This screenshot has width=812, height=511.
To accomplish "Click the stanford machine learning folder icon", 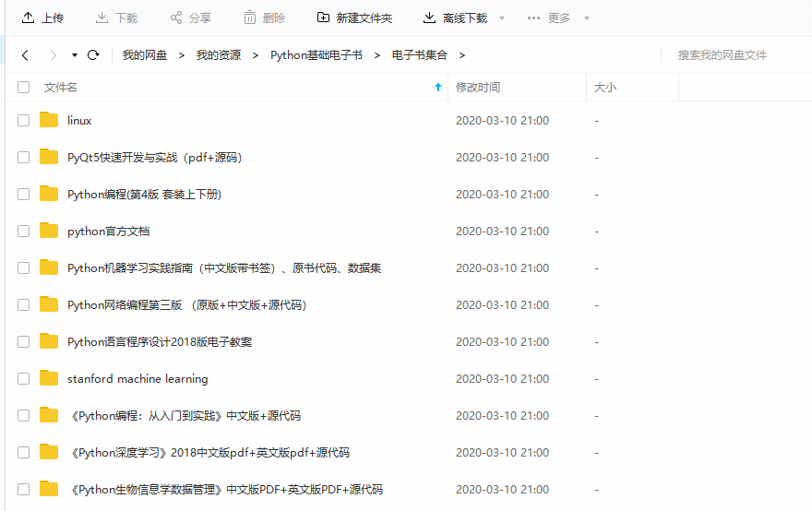I will click(x=49, y=378).
